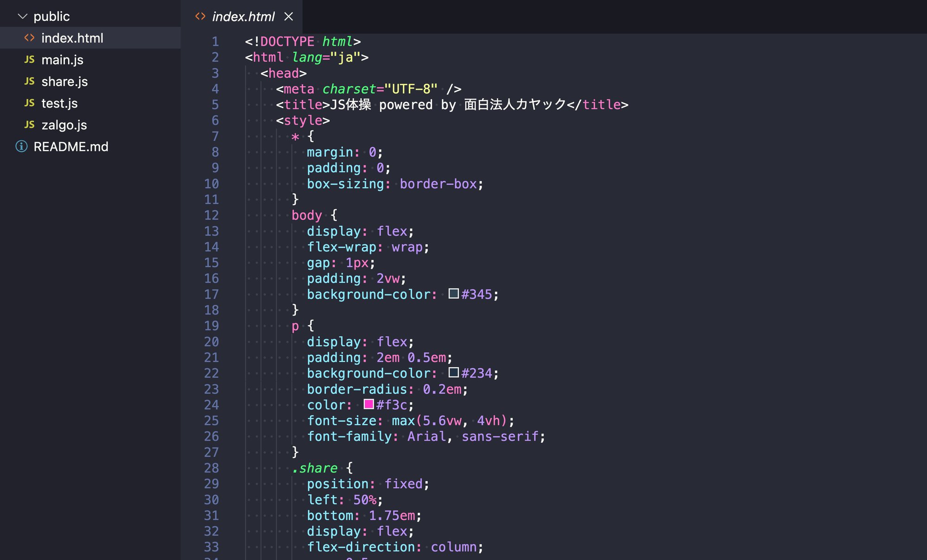Click the 'font-family: Arial, sans-serif;' line

pos(426,436)
